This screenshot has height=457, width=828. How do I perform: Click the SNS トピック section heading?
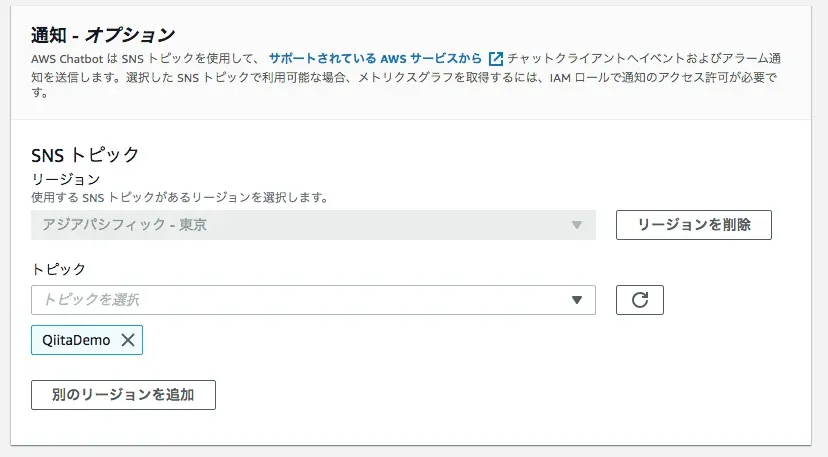pyautogui.click(x=85, y=154)
